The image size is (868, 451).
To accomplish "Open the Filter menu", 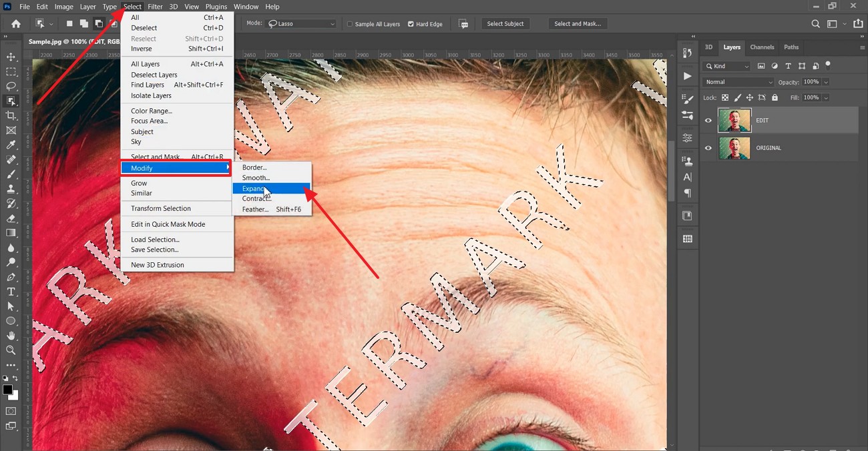I will [x=155, y=7].
